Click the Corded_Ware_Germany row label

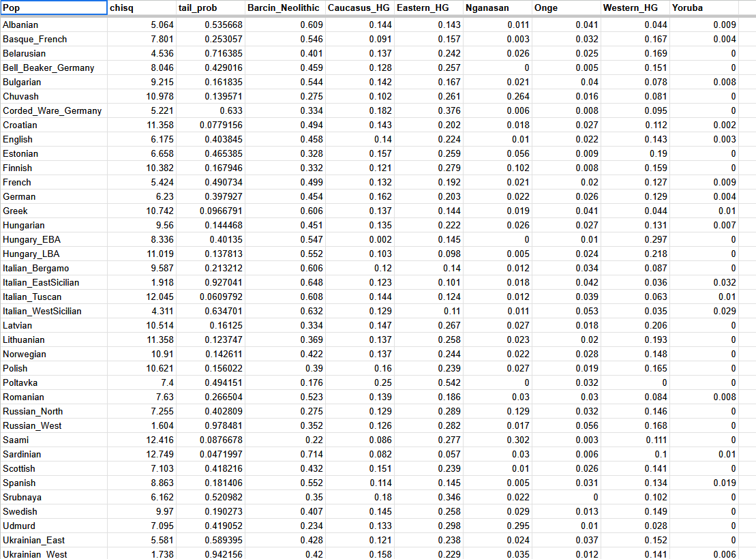pyautogui.click(x=52, y=110)
